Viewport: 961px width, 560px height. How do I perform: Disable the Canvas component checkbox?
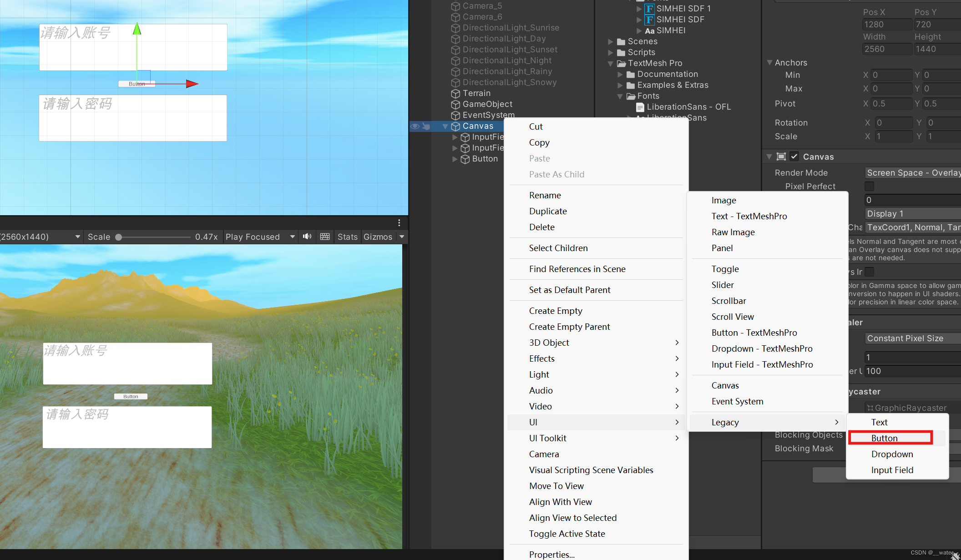pyautogui.click(x=794, y=156)
